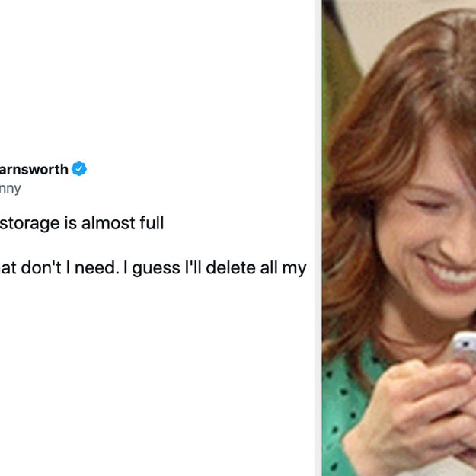Click the gray handle text ending 'nny'

[11, 188]
